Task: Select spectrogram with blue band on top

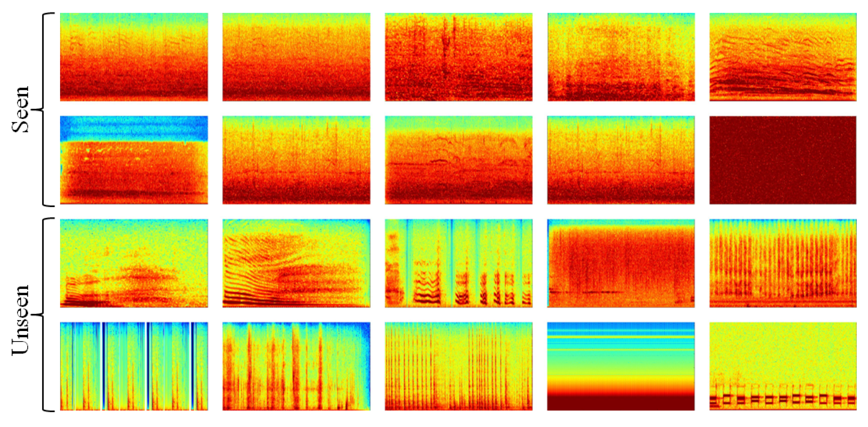Action: (134, 160)
